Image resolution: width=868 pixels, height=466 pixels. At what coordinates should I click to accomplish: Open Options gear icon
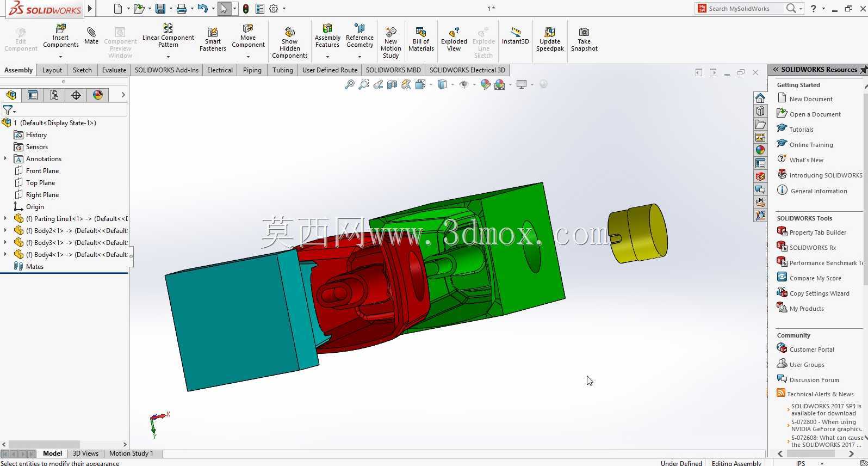pos(274,9)
